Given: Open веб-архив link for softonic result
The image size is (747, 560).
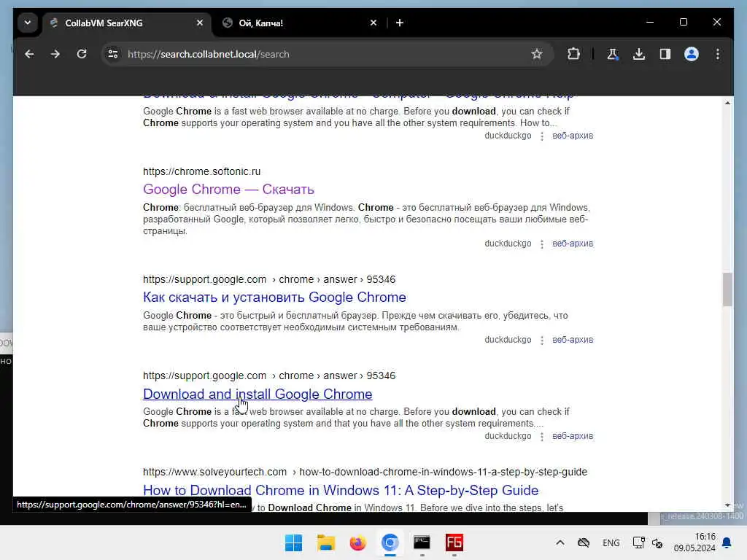Looking at the screenshot, I should (573, 244).
